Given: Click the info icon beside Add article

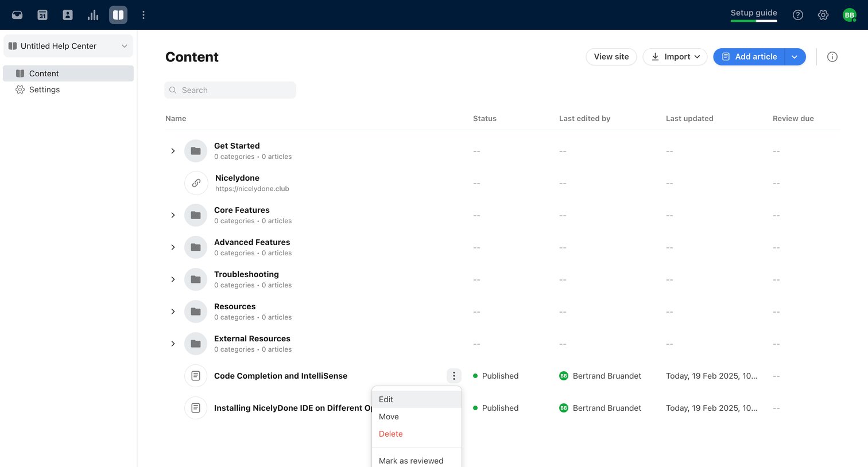Looking at the screenshot, I should (832, 57).
